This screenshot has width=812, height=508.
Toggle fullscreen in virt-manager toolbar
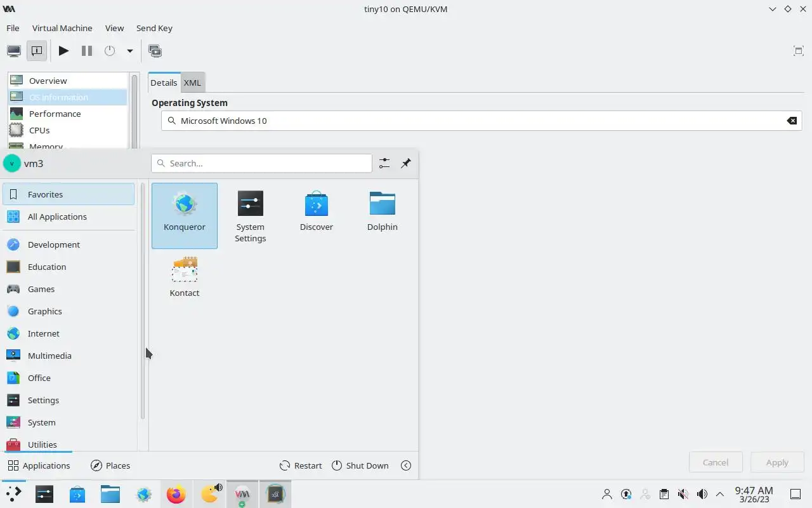pos(799,51)
